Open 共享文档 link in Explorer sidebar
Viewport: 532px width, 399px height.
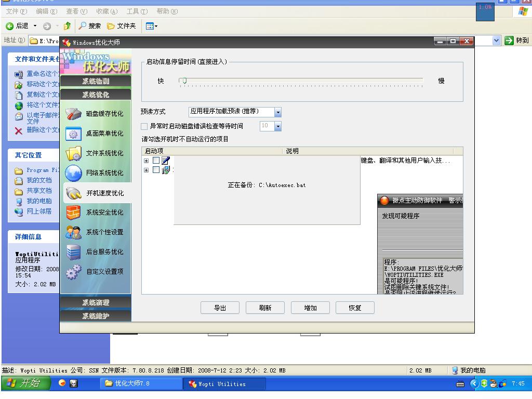tap(39, 191)
